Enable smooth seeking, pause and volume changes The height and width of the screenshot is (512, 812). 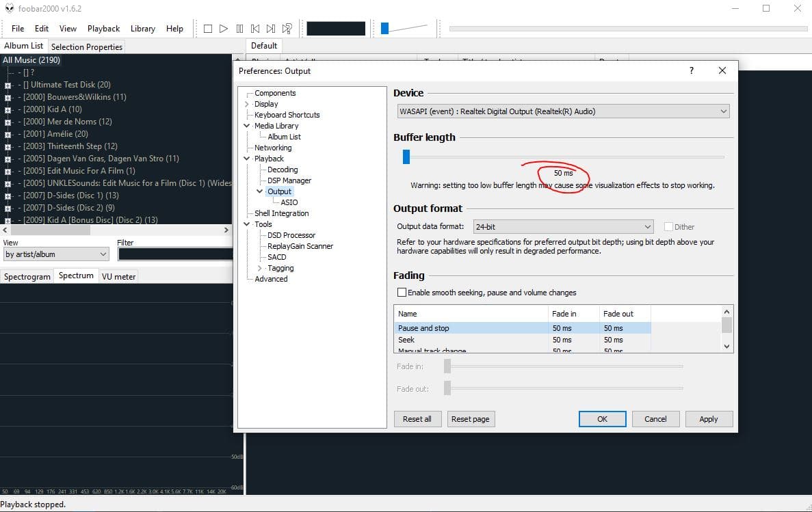[402, 292]
